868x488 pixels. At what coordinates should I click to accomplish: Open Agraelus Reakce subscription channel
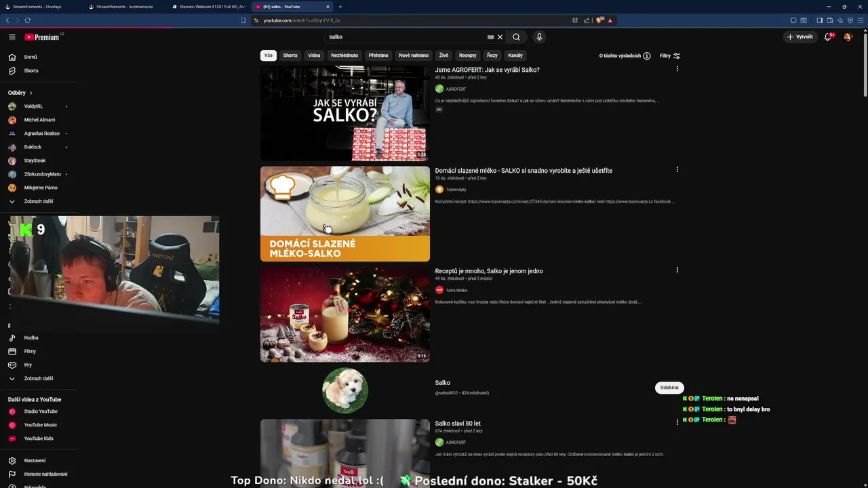[x=40, y=134]
